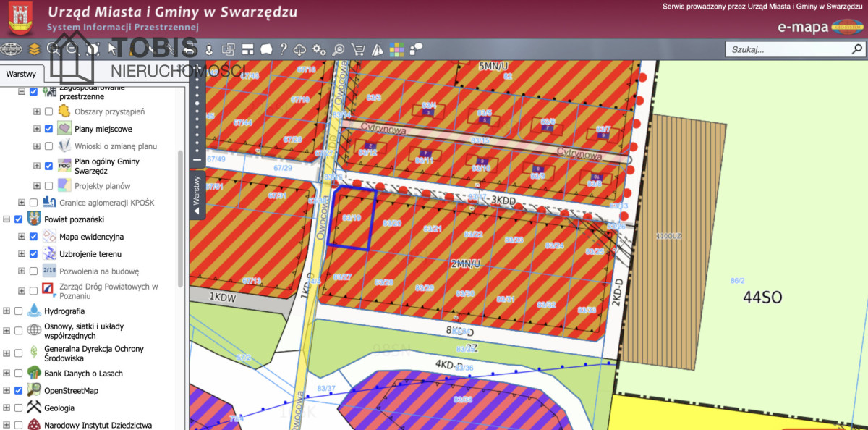Select the arrow pointer tool
This screenshot has height=430, width=868.
tap(112, 49)
